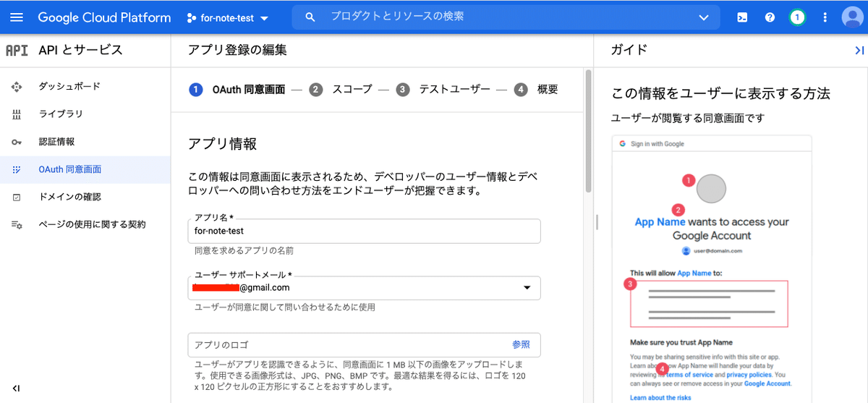Open the three-dot settings menu
The height and width of the screenshot is (403, 868).
825,17
